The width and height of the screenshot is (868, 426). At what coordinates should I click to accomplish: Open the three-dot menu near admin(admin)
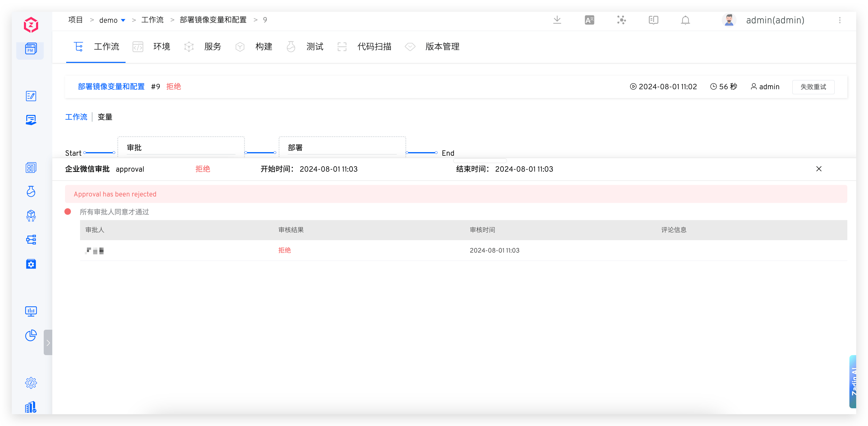coord(840,20)
